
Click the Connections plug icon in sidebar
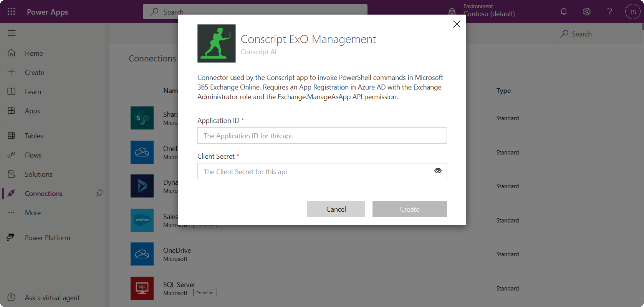12,193
